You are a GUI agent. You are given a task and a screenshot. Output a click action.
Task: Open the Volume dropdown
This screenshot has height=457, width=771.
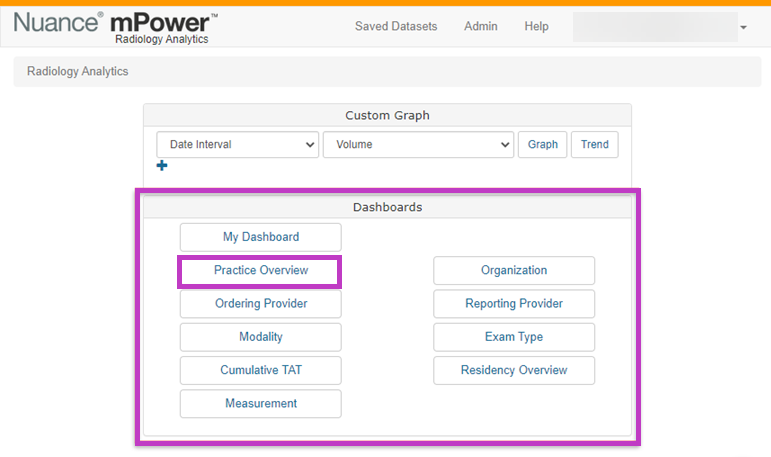418,145
